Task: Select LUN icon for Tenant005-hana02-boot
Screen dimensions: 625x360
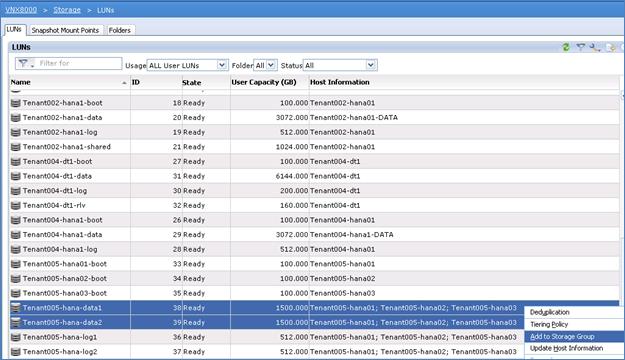Action: click(x=16, y=279)
